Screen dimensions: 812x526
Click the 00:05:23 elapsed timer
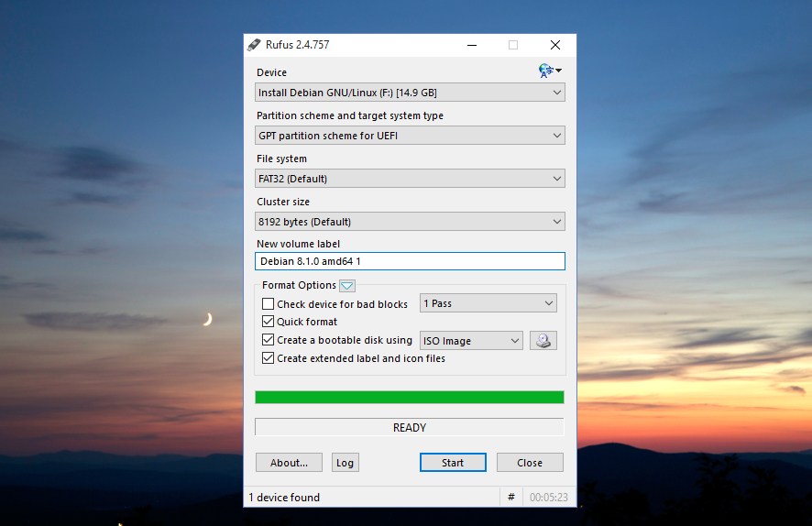(548, 497)
